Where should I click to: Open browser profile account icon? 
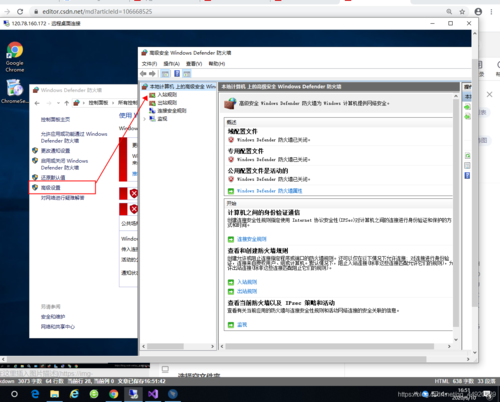click(x=478, y=12)
